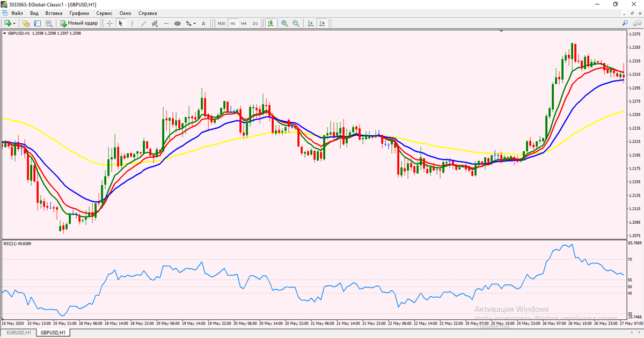
Task: Open the Графики menu
Action: point(79,13)
